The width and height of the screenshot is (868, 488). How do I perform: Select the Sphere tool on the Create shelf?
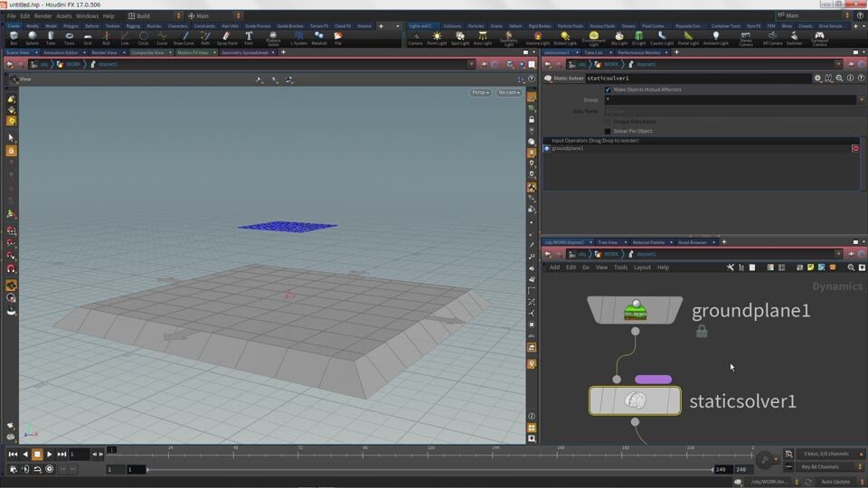point(32,38)
